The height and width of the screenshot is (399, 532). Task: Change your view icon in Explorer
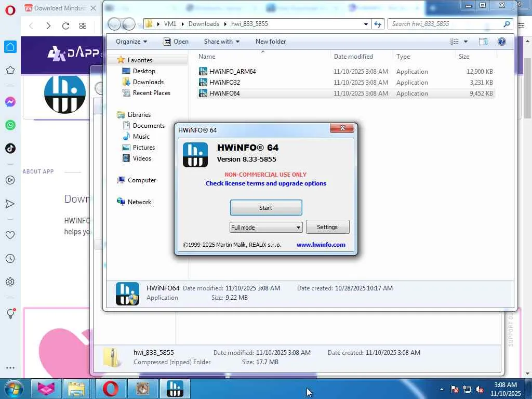454,42
